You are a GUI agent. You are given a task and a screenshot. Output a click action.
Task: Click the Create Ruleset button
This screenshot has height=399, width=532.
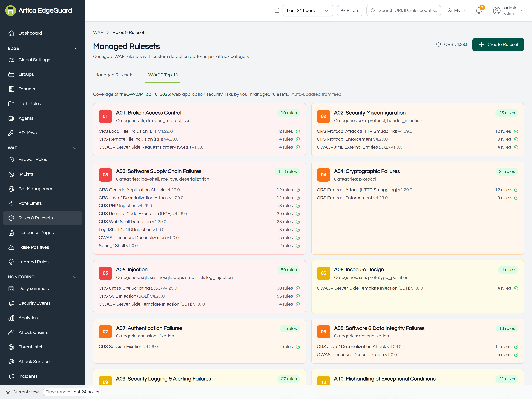pos(498,45)
